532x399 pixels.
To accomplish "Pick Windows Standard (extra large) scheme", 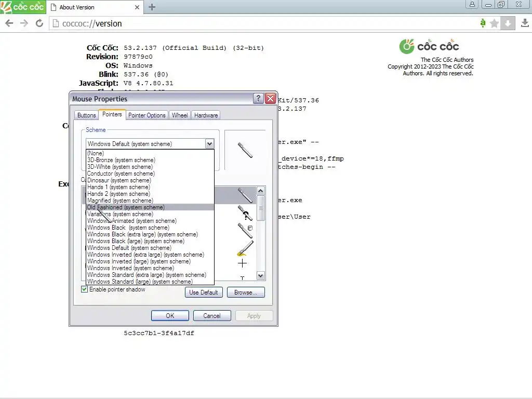I will point(150,275).
